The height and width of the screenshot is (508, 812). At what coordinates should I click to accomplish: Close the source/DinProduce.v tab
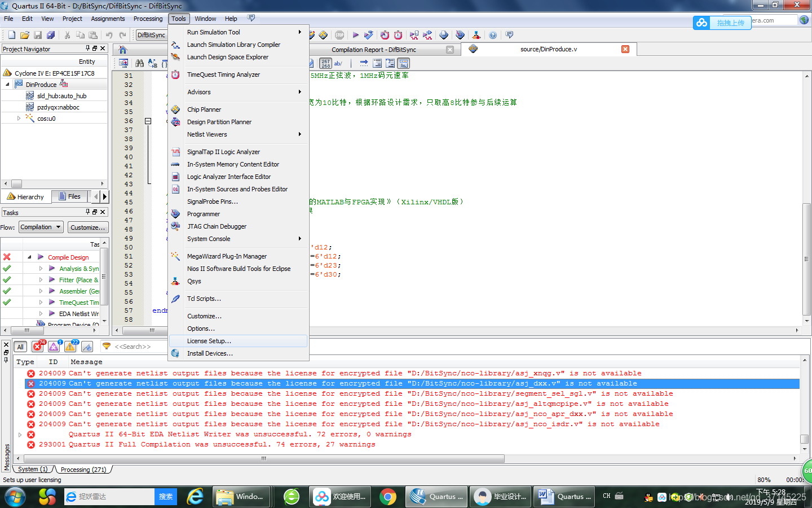click(x=625, y=49)
